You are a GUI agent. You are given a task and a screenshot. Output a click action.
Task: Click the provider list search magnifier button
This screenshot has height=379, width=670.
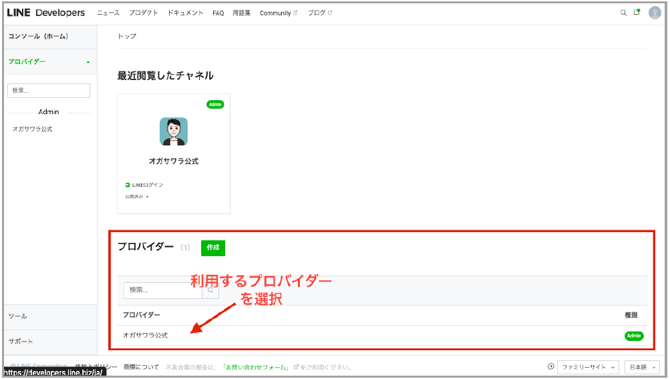coord(210,290)
